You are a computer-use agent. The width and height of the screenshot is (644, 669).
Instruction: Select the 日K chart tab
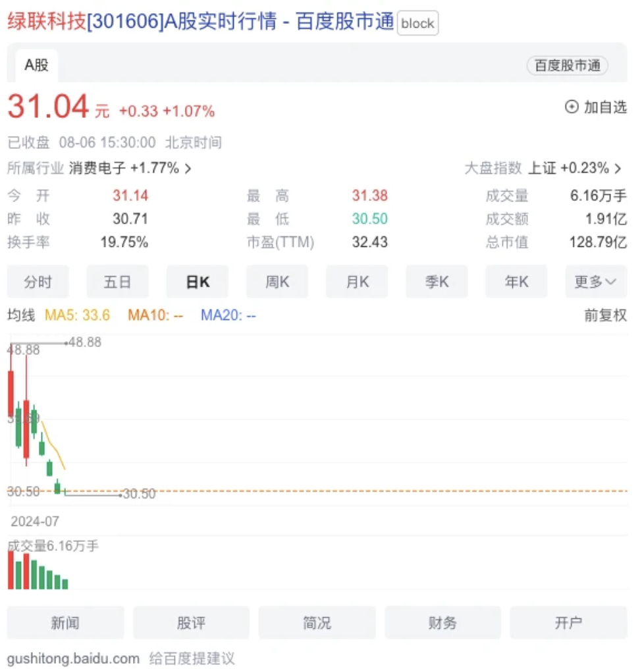tap(197, 282)
